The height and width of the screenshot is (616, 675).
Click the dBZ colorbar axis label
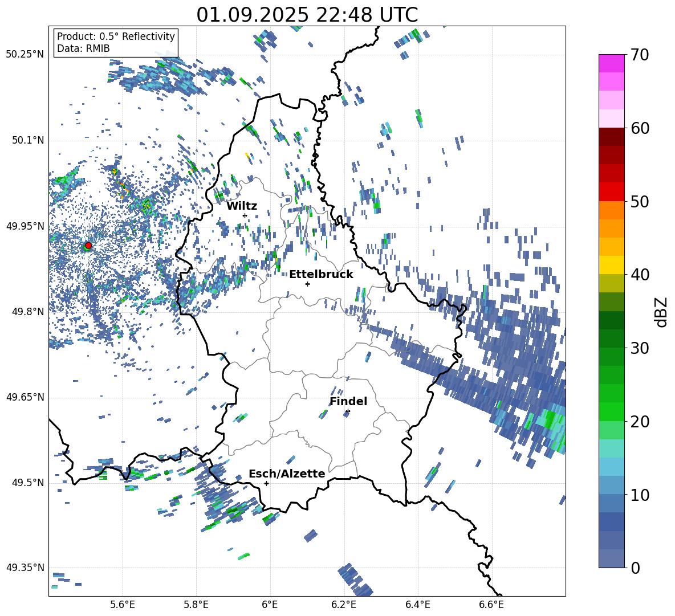(x=662, y=312)
